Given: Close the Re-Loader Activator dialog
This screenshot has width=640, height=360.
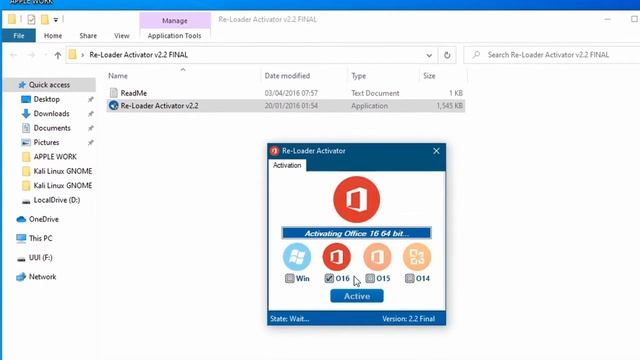Looking at the screenshot, I should point(436,151).
